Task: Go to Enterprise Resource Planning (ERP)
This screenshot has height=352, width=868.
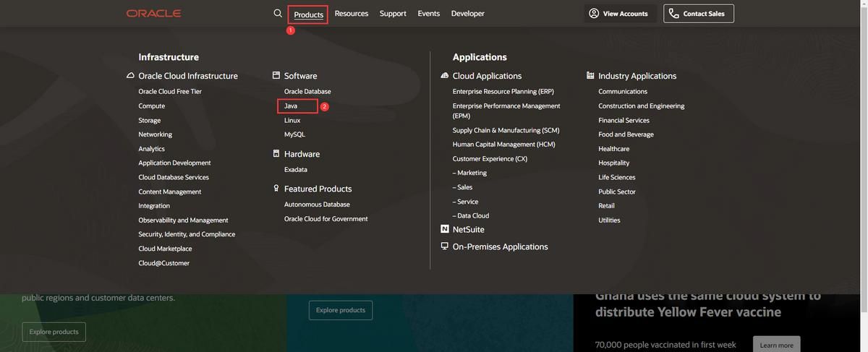Action: click(x=503, y=92)
